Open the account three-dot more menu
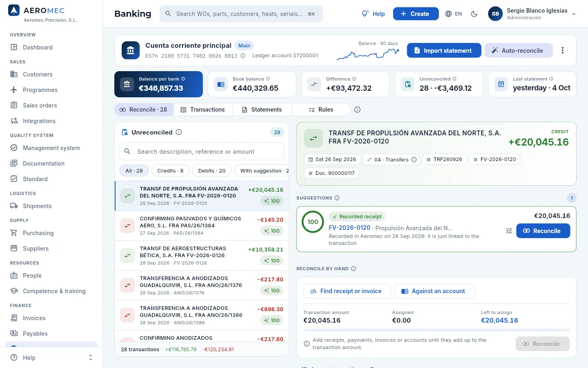588x368 pixels. 563,50
